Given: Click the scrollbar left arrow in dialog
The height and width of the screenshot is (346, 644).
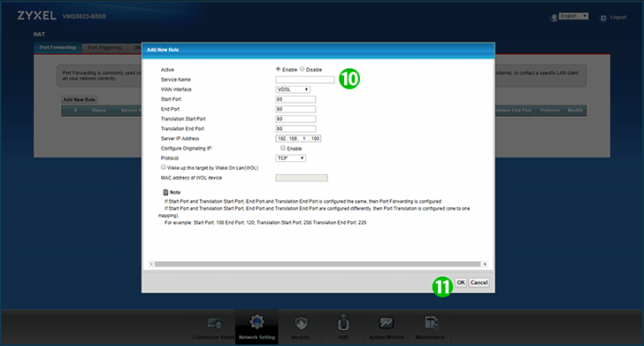Looking at the screenshot, I should coord(151,265).
